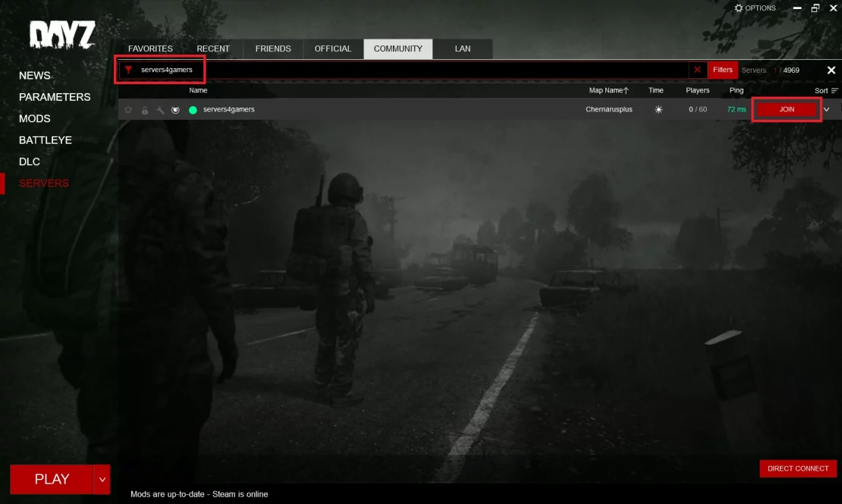Minimize the DayZ launcher window
The width and height of the screenshot is (842, 504).
click(797, 8)
